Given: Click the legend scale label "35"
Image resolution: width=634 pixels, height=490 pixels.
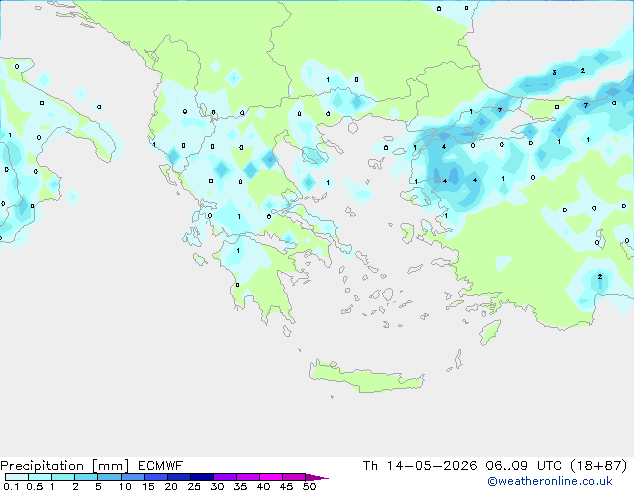Looking at the screenshot, I should point(240,486).
